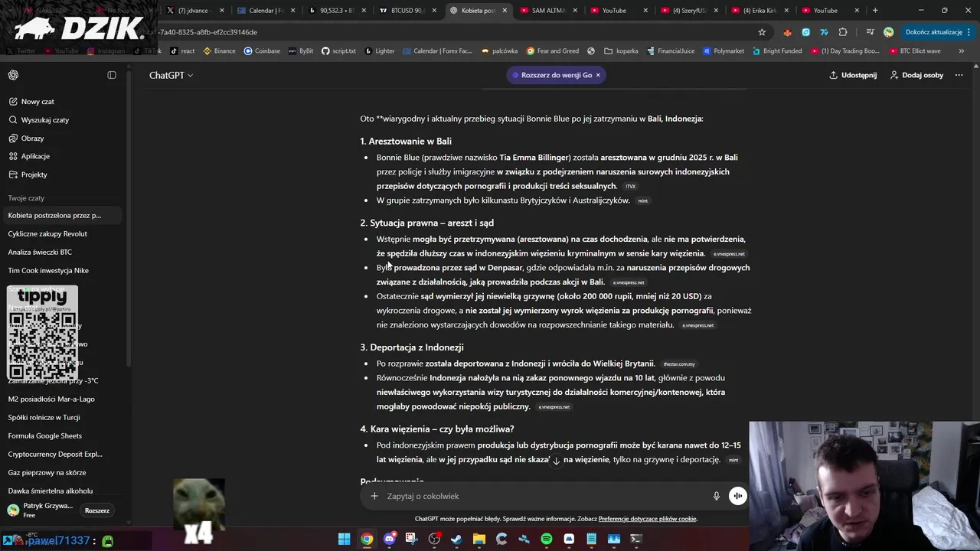Click Dokończ aktualizację in Chrome
This screenshot has height=551, width=980.
tap(939, 32)
